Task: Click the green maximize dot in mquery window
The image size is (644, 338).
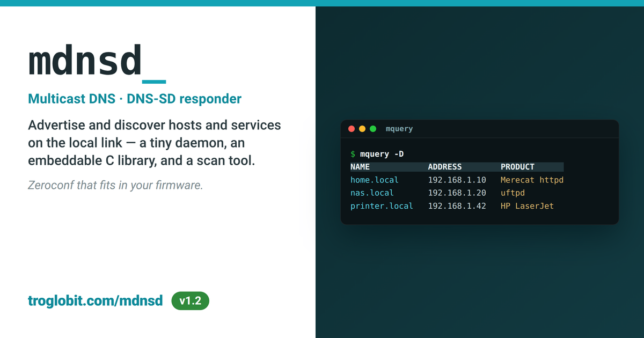Action: pyautogui.click(x=373, y=129)
